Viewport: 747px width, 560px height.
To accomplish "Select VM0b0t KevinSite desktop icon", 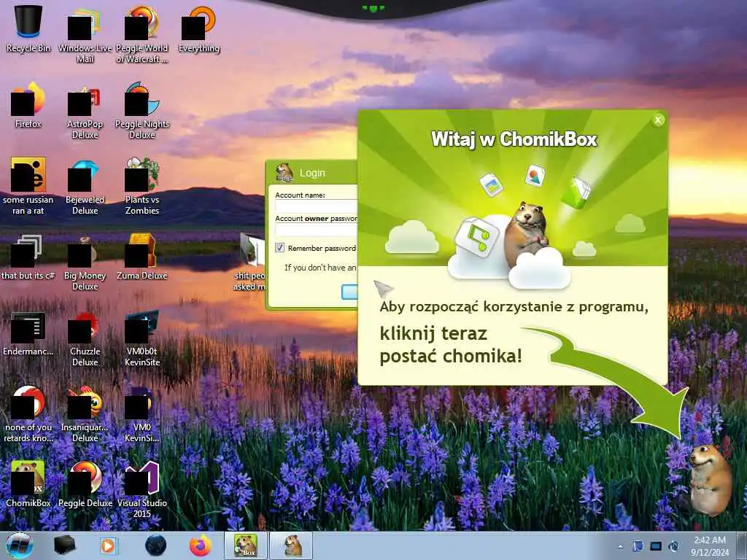I will pyautogui.click(x=142, y=338).
